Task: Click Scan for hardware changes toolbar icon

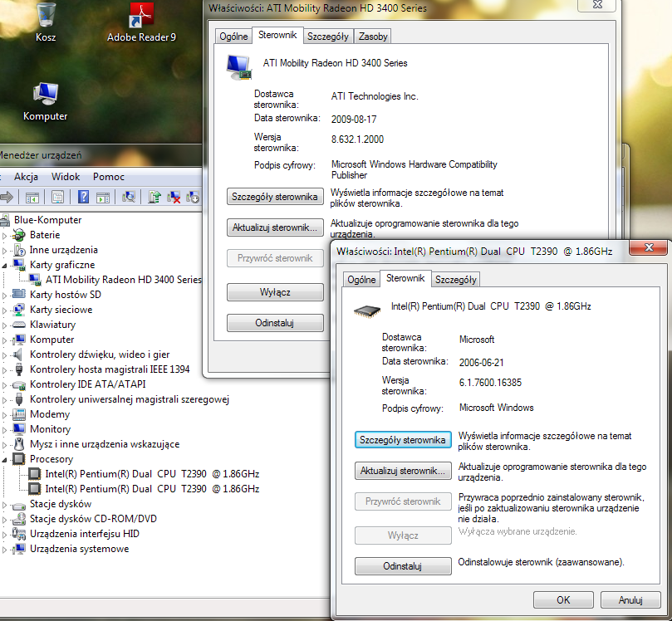Action: [128, 197]
